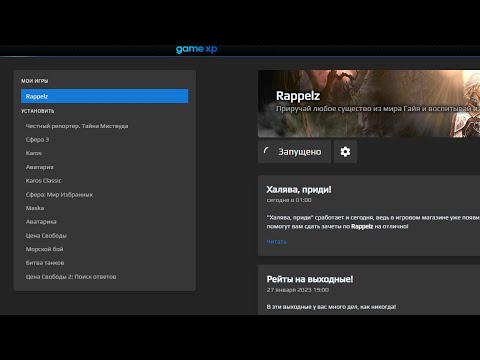Open the Халява, приди! news headline
The width and height of the screenshot is (480, 360).
[299, 189]
